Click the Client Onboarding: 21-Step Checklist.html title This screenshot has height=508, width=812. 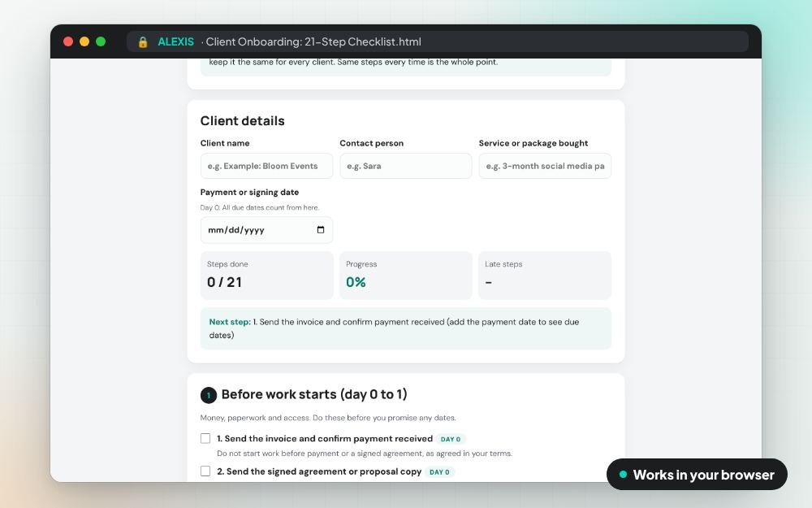coord(313,42)
